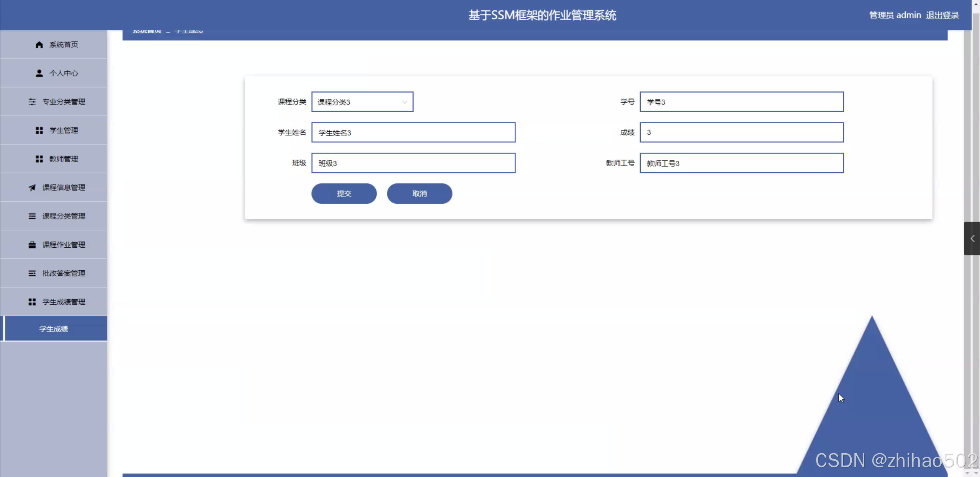Viewport: 980px width, 477px height.
Task: Click the home icon beside 系统首页
Action: tap(39, 45)
